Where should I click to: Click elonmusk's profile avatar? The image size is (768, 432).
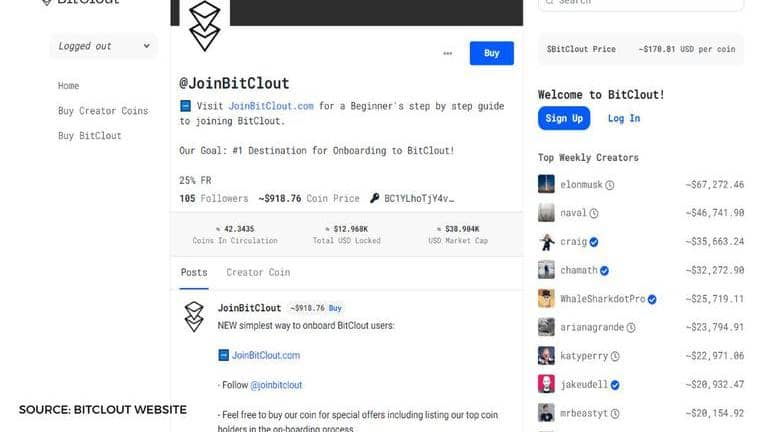point(546,184)
